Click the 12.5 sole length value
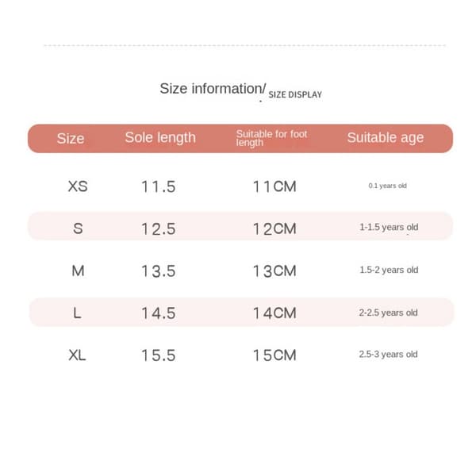Screen dimensions: 476x476 159,228
